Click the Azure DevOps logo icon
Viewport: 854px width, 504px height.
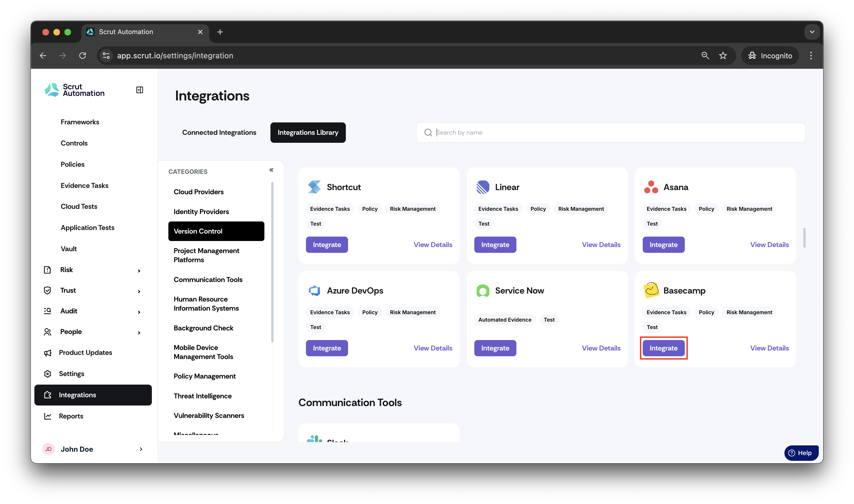tap(314, 290)
